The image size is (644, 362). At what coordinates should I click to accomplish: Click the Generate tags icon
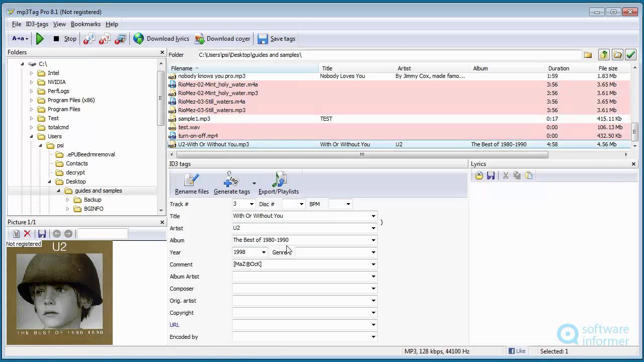(x=231, y=184)
